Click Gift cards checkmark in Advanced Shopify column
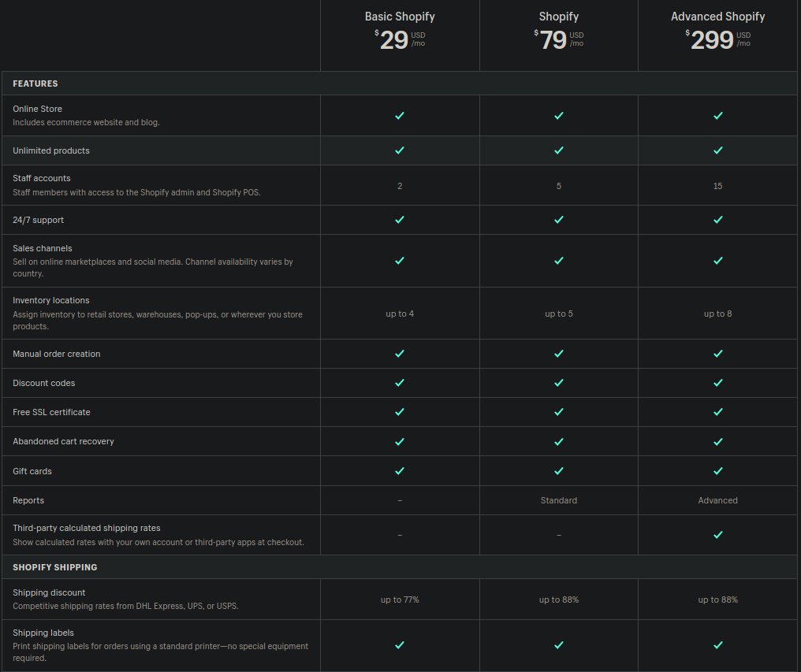The height and width of the screenshot is (672, 801). coord(717,471)
